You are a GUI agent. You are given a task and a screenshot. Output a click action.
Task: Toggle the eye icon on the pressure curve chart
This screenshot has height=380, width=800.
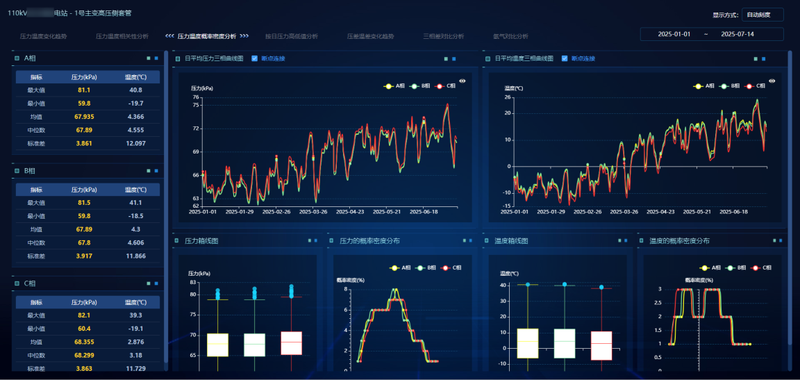pyautogui.click(x=462, y=81)
